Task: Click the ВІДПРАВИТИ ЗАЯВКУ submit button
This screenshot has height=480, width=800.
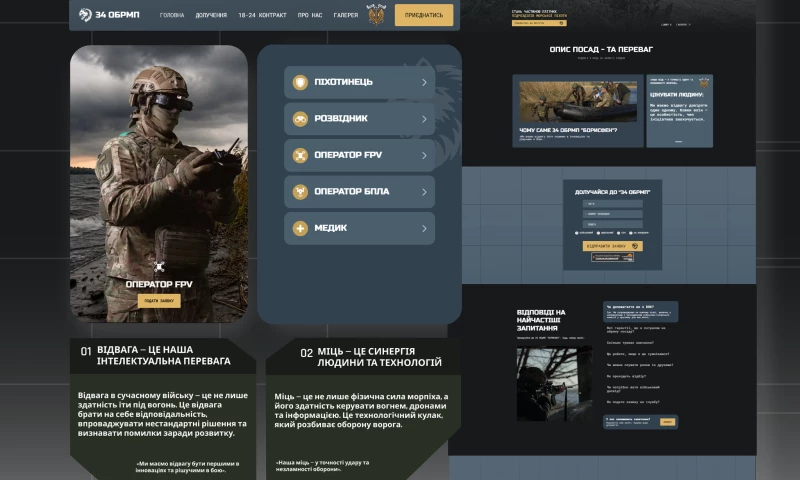Action: coord(613,246)
